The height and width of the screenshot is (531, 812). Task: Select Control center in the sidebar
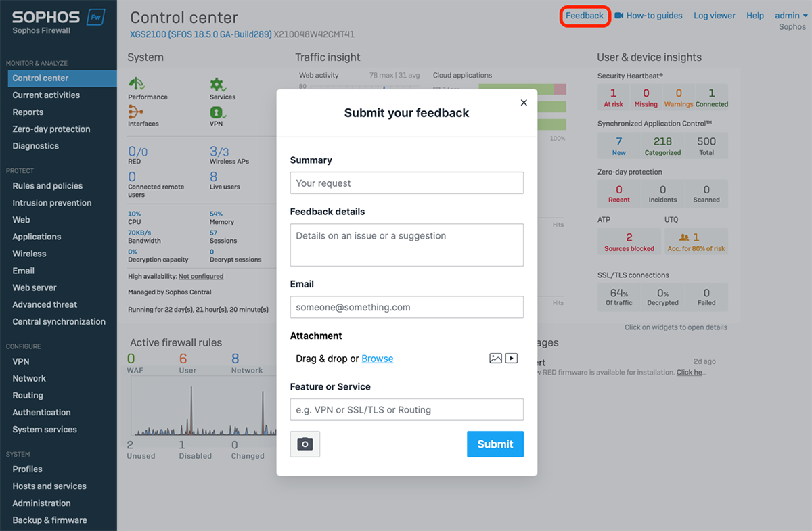(41, 78)
